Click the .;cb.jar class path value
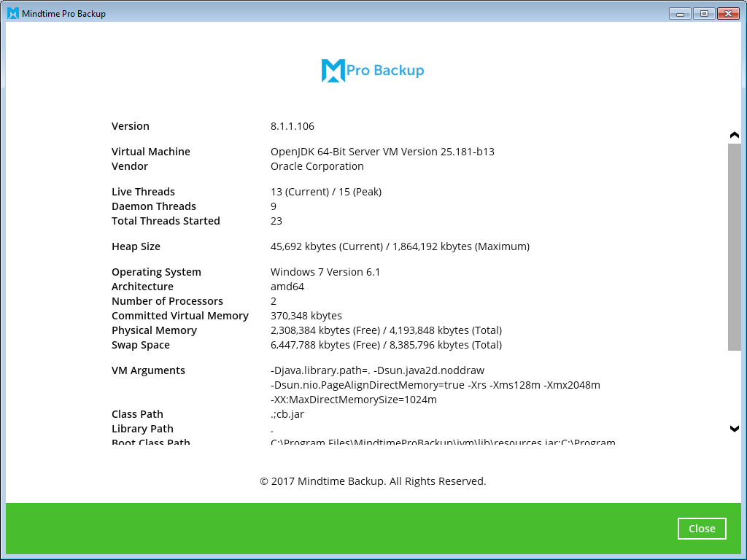 287,414
